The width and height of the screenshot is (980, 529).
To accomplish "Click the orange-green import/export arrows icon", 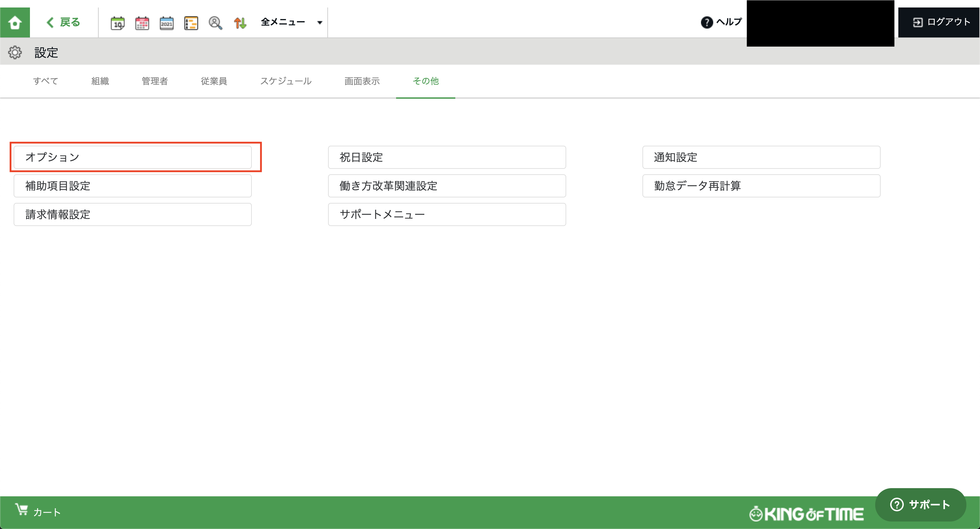I will (x=240, y=23).
